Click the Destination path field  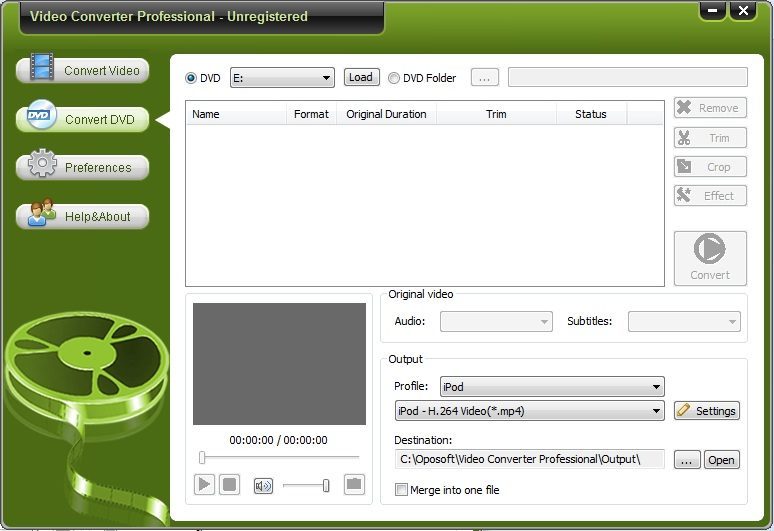529,459
